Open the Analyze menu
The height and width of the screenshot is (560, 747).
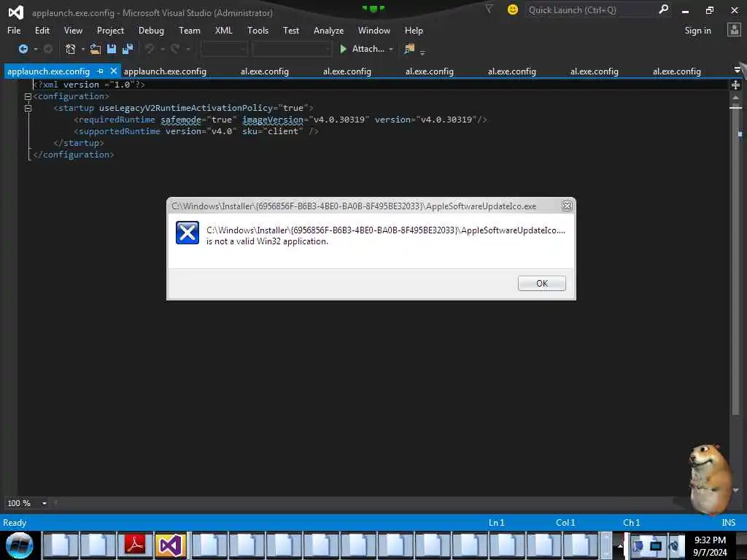pos(329,31)
